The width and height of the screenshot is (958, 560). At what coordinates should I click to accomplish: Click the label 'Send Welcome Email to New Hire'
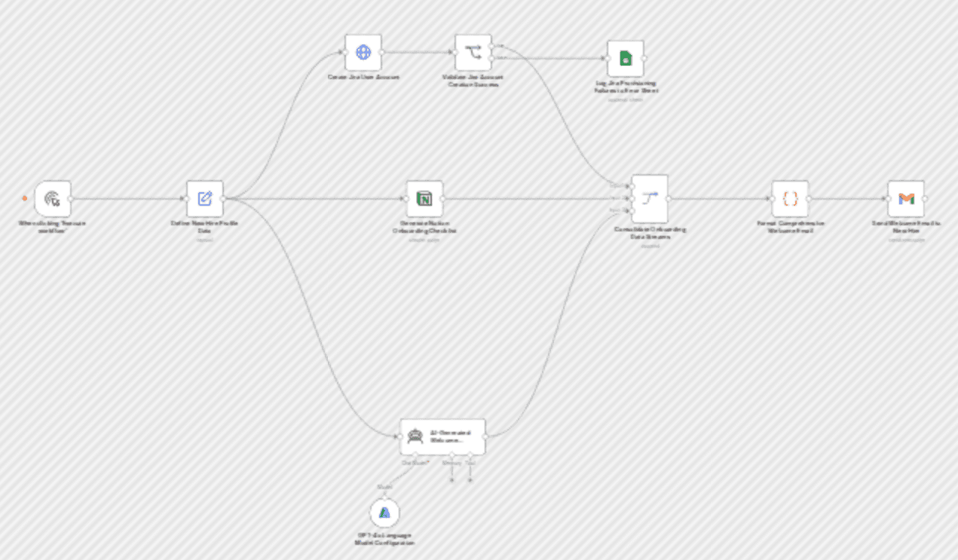tap(906, 227)
